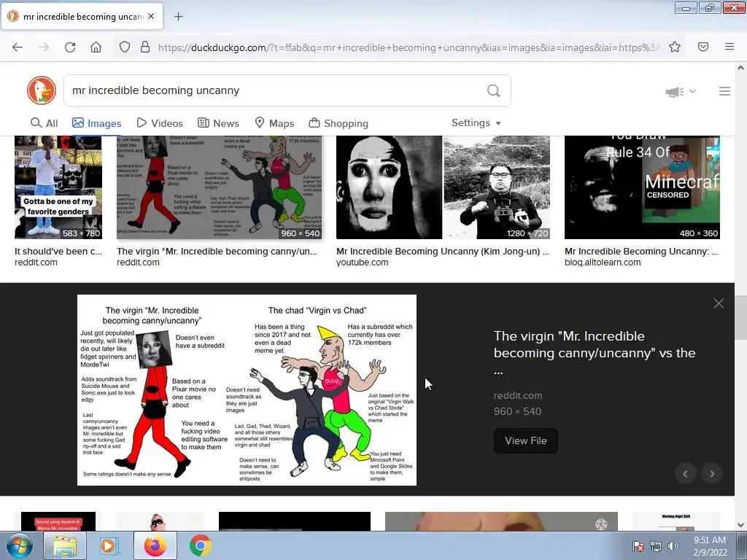Image resolution: width=747 pixels, height=560 pixels.
Task: Open network status tray icon
Action: pos(656,546)
